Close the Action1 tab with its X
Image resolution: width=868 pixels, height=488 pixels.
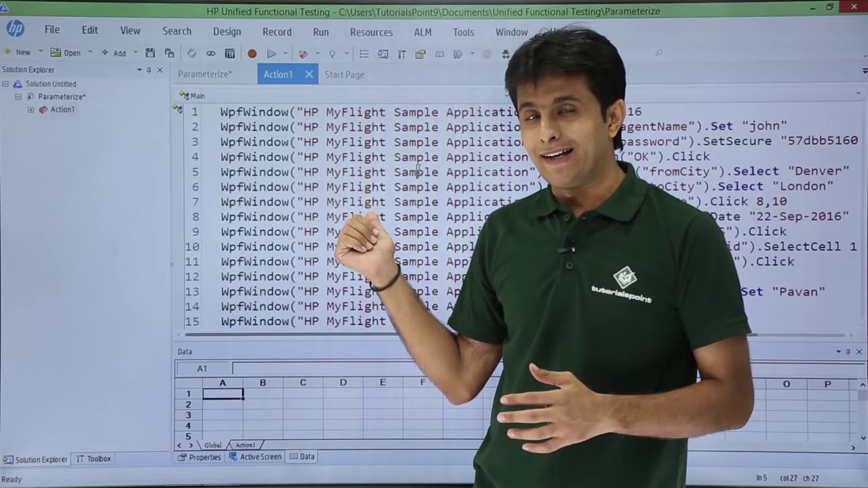tap(309, 75)
